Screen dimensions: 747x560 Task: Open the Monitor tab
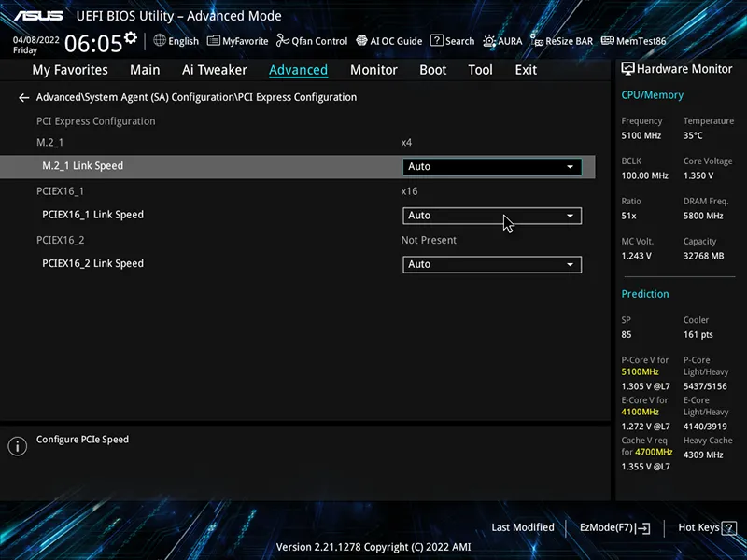point(373,70)
